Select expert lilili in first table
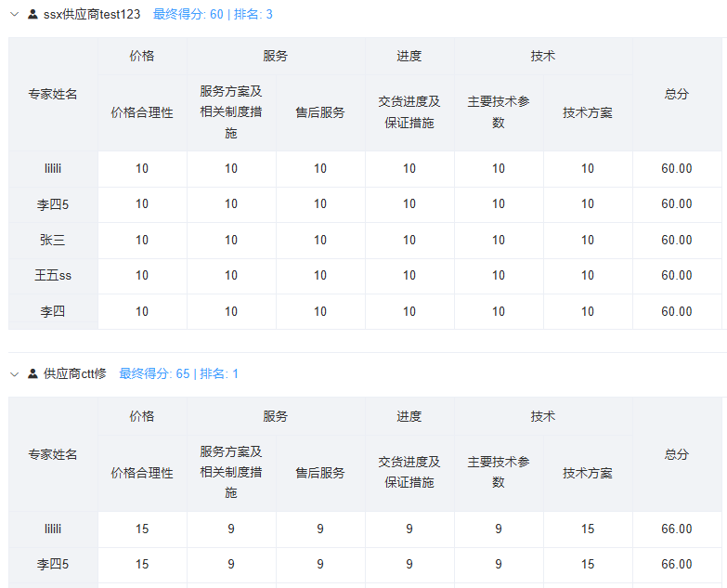This screenshot has height=588, width=727. coord(53,168)
